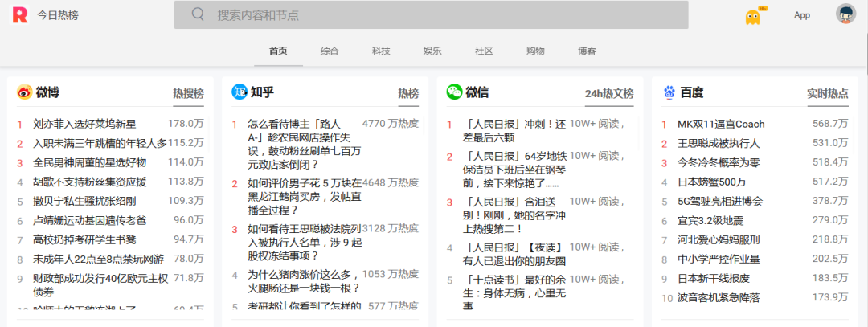Select the 实时热点 Baidu list label
Viewport: 868px width, 327px height.
pos(828,93)
